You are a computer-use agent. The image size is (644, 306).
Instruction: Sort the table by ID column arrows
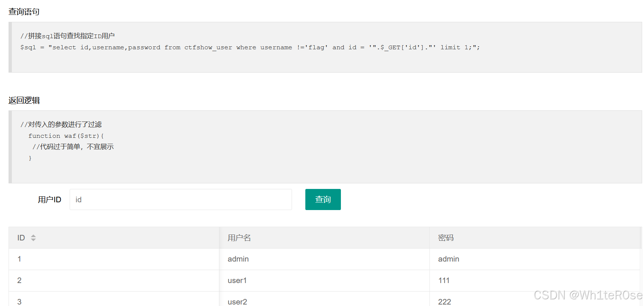click(x=33, y=238)
